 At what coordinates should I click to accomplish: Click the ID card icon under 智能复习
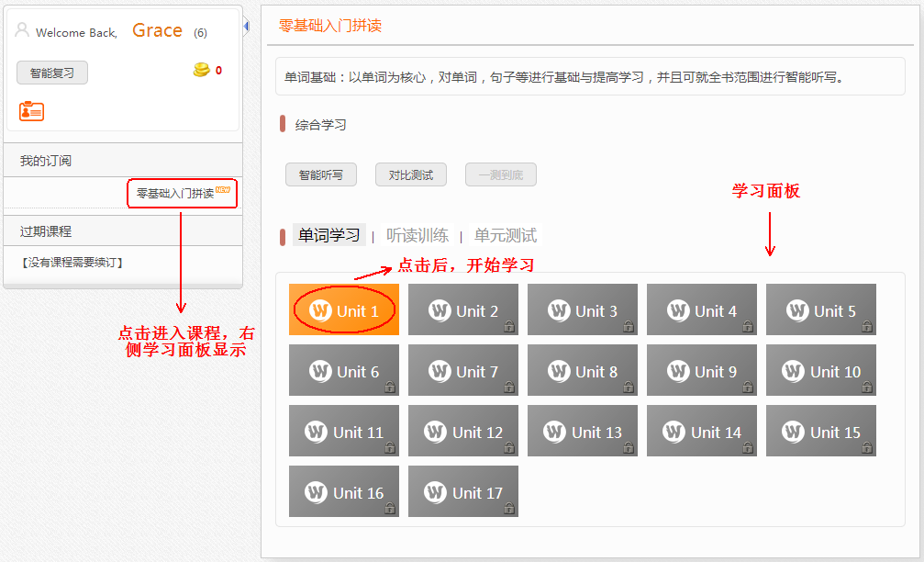point(31,111)
